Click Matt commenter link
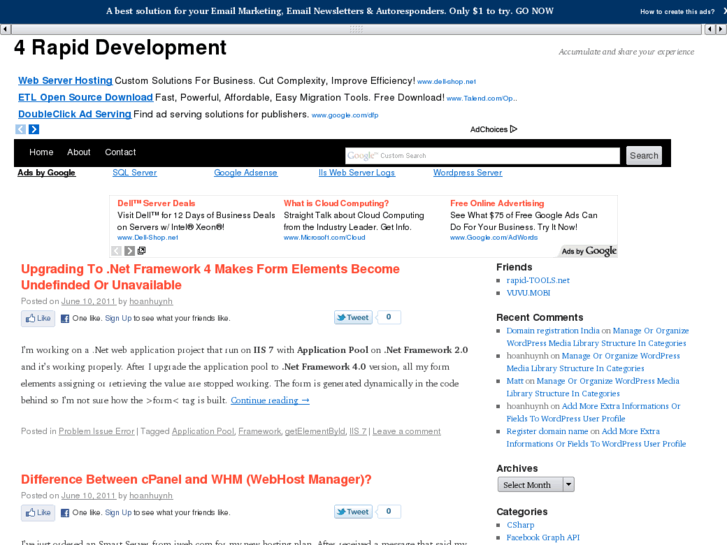 [x=515, y=381]
